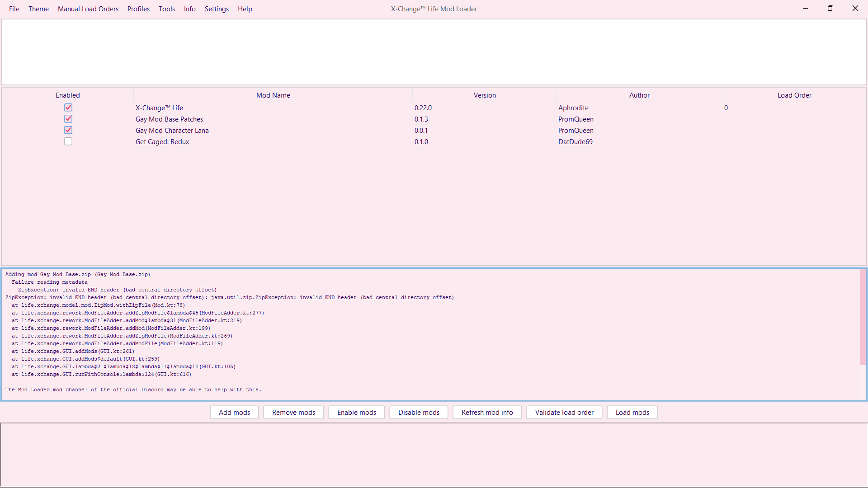The height and width of the screenshot is (488, 868).
Task: Restore down the Mod Loader window
Action: pyautogui.click(x=830, y=8)
